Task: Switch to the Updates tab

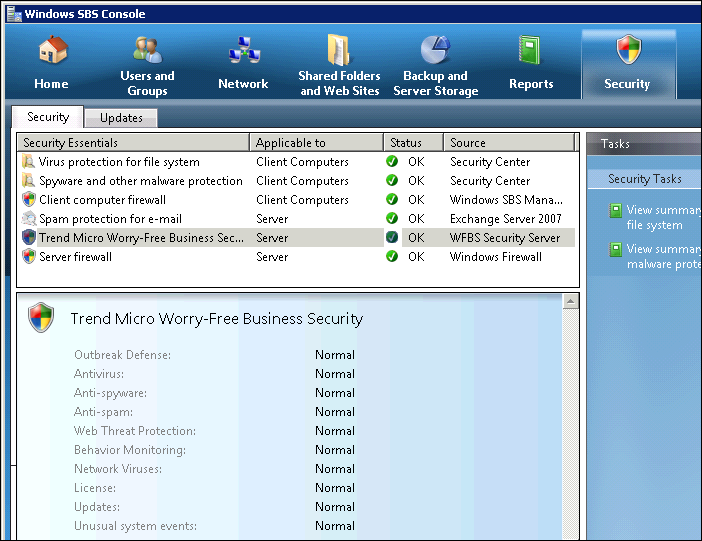Action: point(121,118)
